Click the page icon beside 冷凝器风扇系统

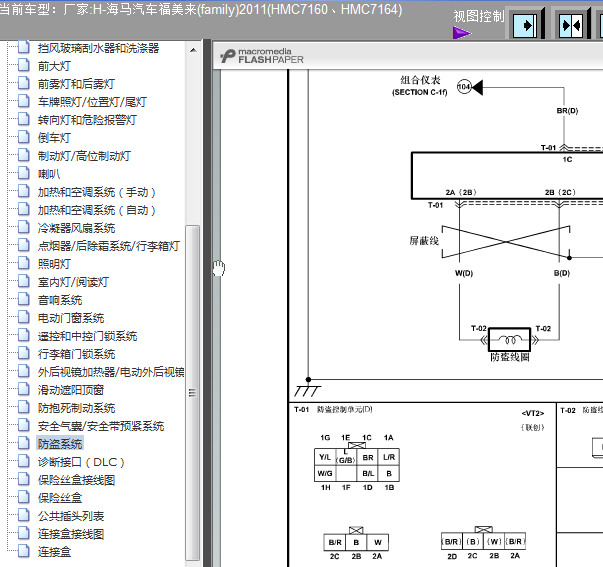[x=23, y=227]
